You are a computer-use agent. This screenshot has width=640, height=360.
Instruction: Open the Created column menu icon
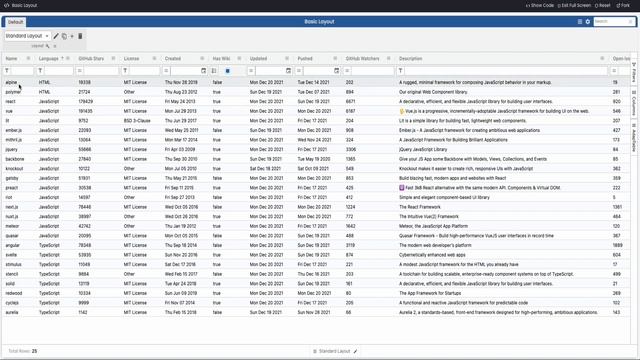point(202,58)
